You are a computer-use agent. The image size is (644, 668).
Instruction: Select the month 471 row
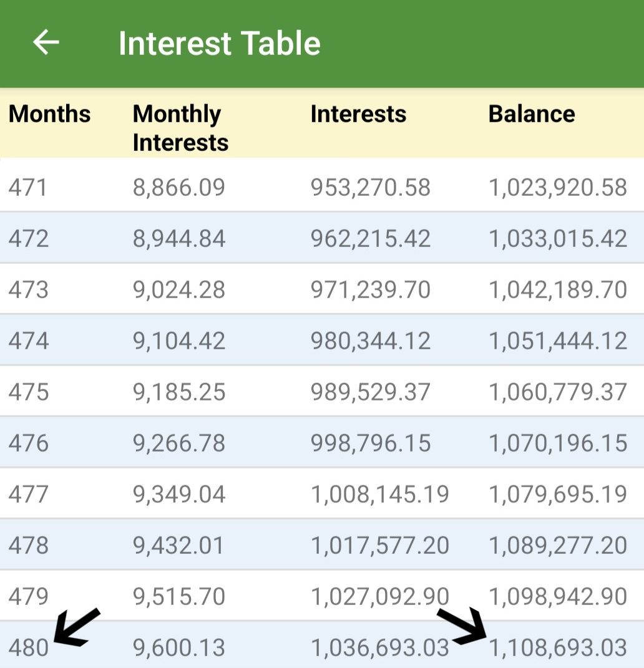click(28, 187)
